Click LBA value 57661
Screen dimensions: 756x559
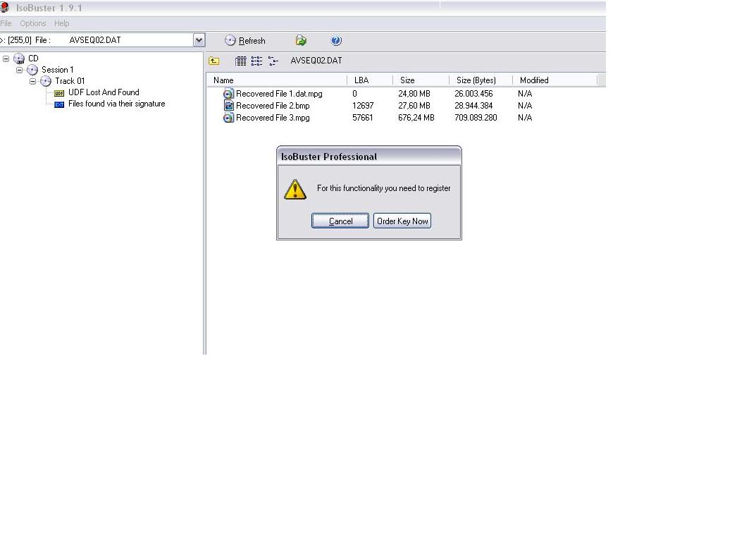tap(363, 118)
